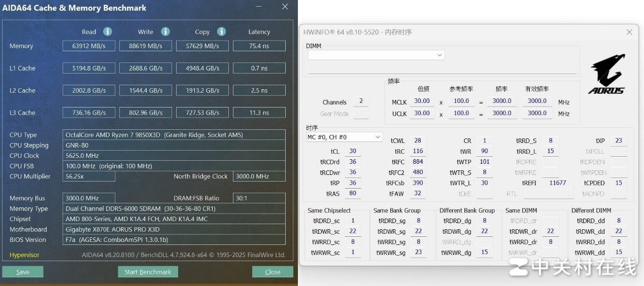Select L2 Cache copy 1913.2 GB/s
The width and height of the screenshot is (644, 286).
[202, 90]
